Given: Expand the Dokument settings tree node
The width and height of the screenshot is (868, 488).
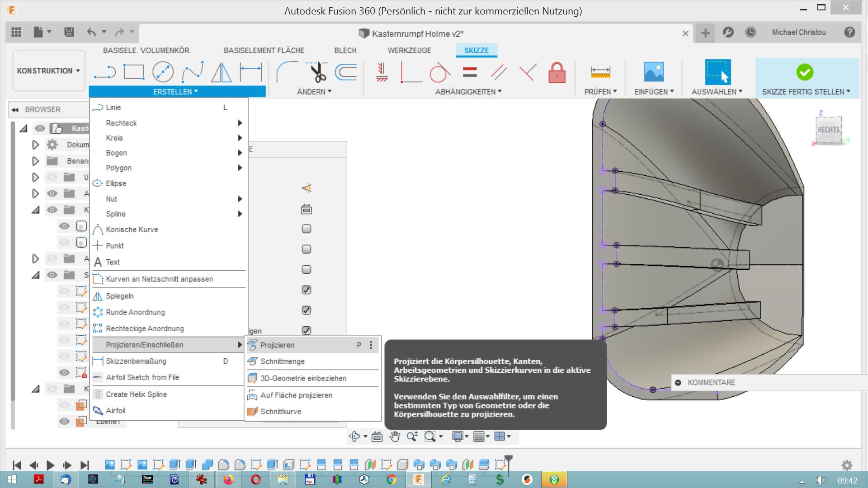Looking at the screenshot, I should tap(35, 145).
